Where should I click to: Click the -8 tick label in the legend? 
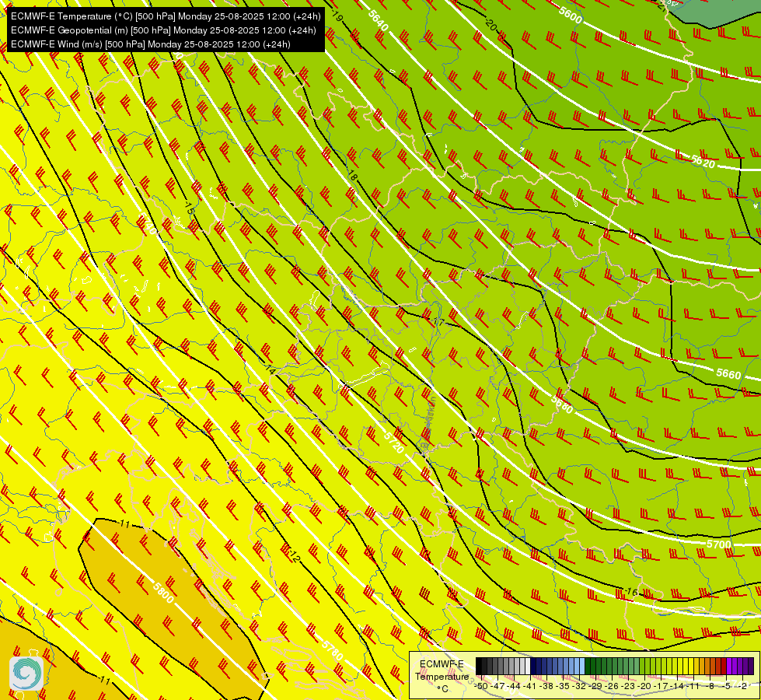click(710, 686)
